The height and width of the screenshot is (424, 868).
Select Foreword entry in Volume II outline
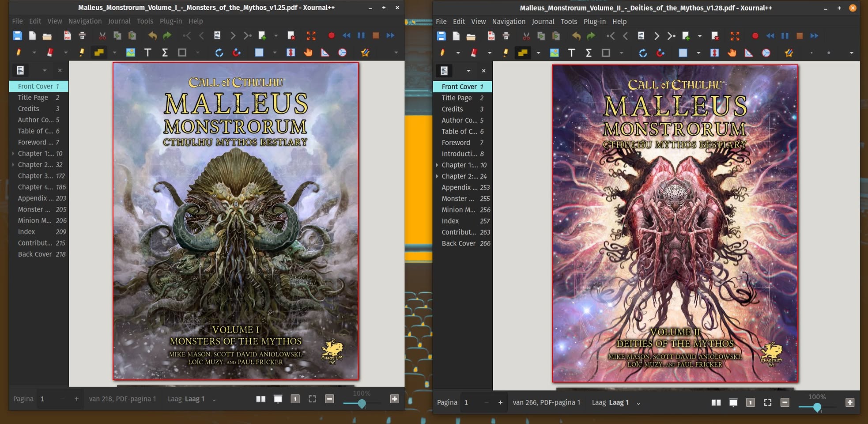coord(463,143)
